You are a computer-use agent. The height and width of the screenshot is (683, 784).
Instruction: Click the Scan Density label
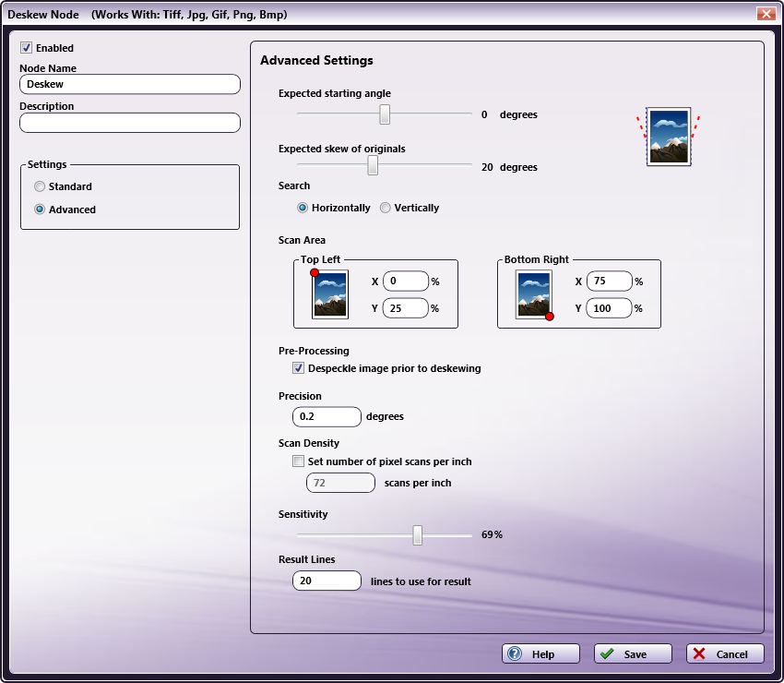pos(309,443)
